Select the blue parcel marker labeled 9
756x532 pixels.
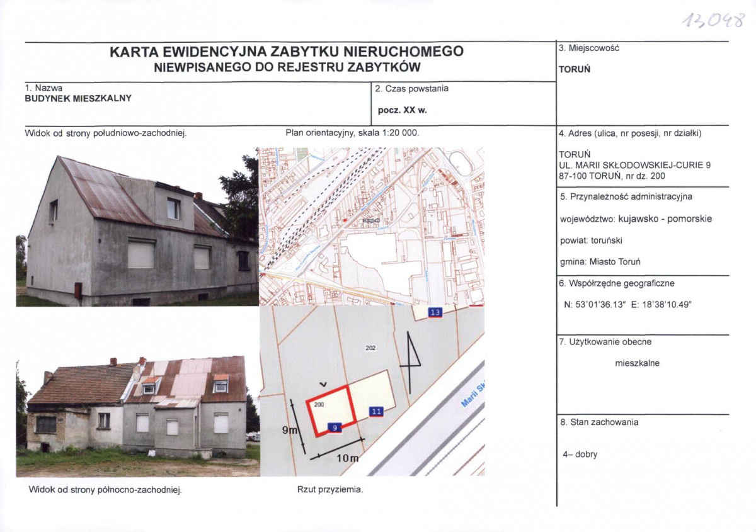tap(335, 427)
